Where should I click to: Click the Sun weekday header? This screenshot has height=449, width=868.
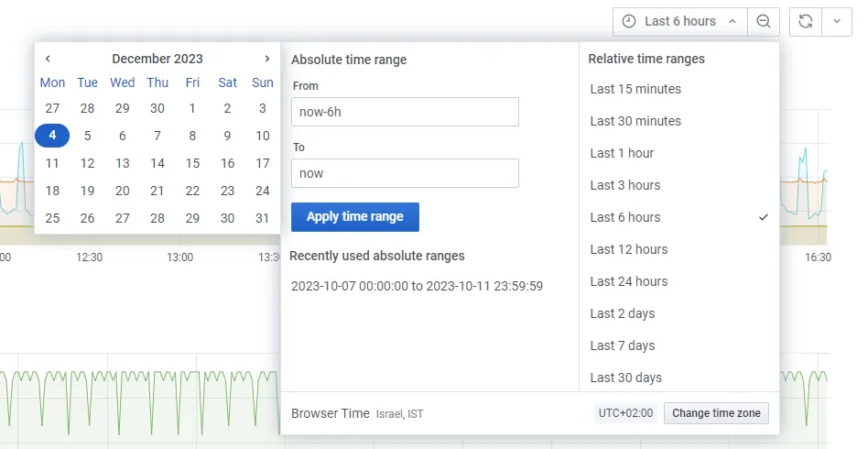click(x=263, y=82)
